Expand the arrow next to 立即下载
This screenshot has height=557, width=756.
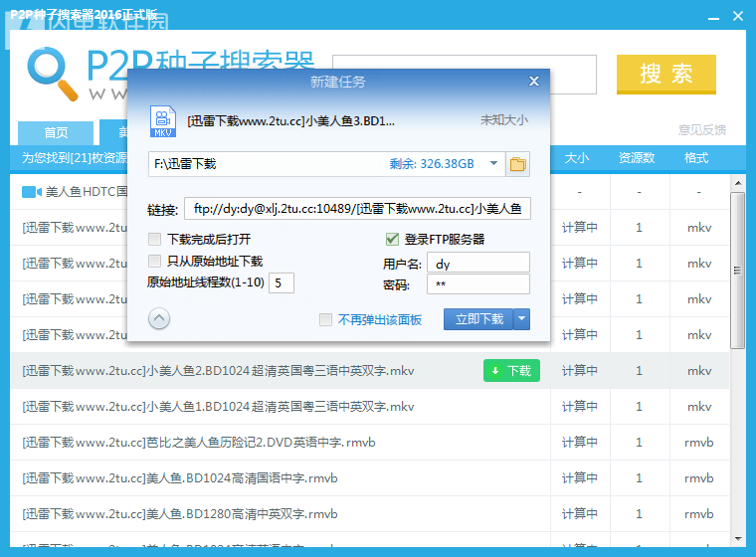(x=521, y=318)
